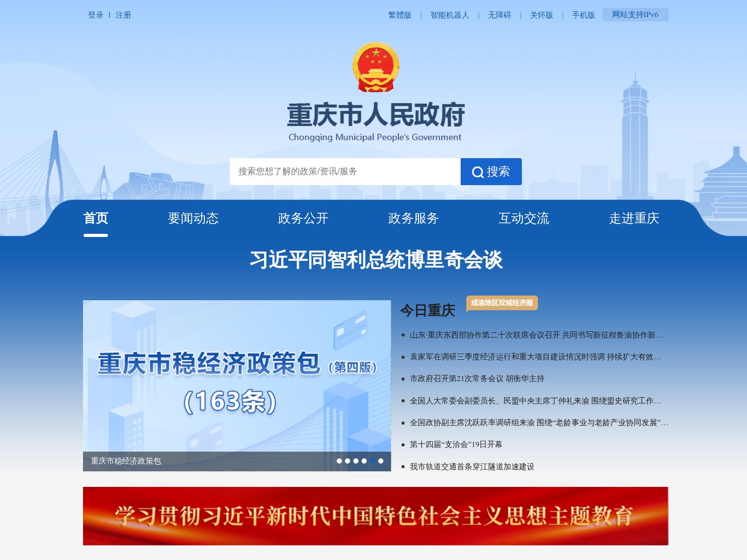Screen dimensions: 747x560
Task: Switch to 关怀版 care version
Action: pos(542,15)
